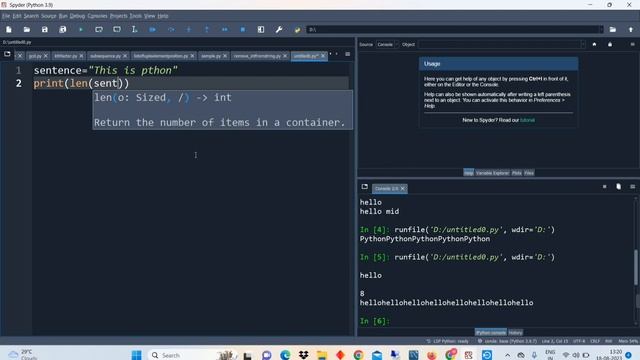Click the UTF-8 encoding status
Viewport: 640px width, 360px height.
[579, 341]
